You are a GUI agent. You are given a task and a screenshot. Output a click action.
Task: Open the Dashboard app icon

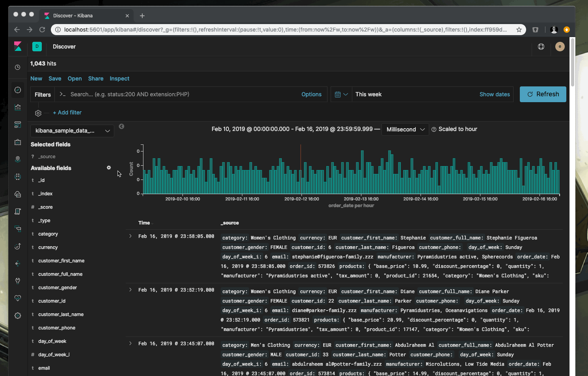(x=18, y=124)
